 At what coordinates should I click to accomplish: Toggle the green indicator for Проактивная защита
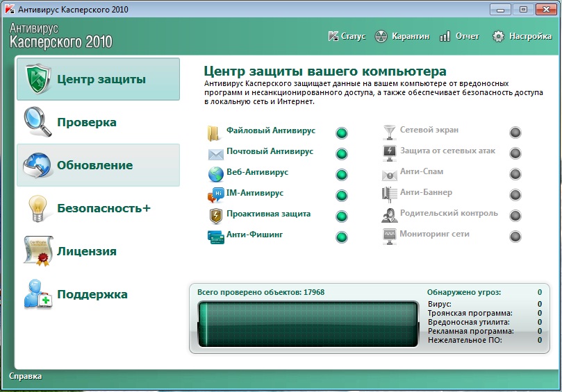(x=342, y=216)
